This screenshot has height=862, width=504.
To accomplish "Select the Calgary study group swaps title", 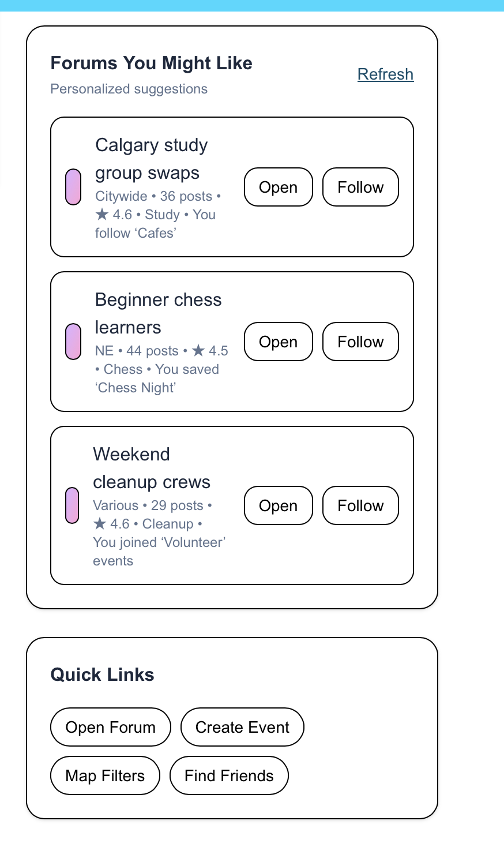I will tap(151, 159).
